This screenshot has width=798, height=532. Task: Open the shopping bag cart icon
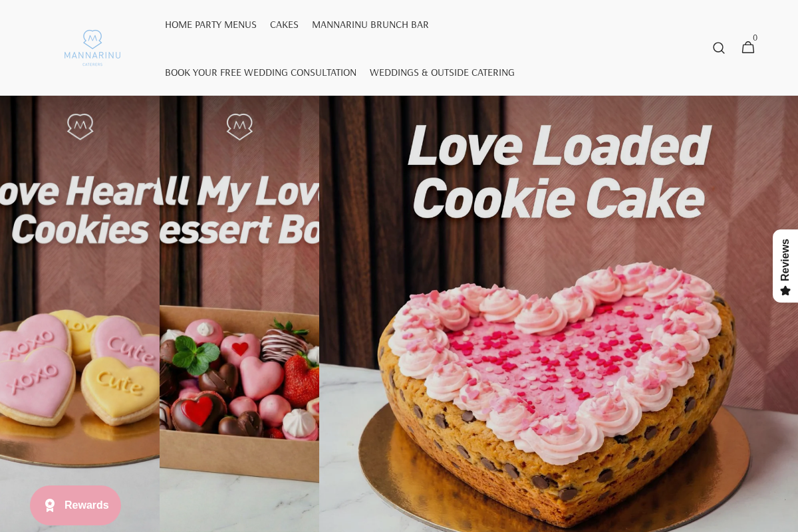point(748,48)
